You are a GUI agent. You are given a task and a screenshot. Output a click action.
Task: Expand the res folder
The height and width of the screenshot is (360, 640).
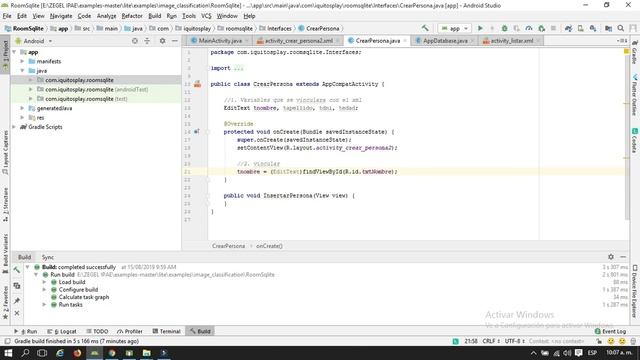click(22, 118)
